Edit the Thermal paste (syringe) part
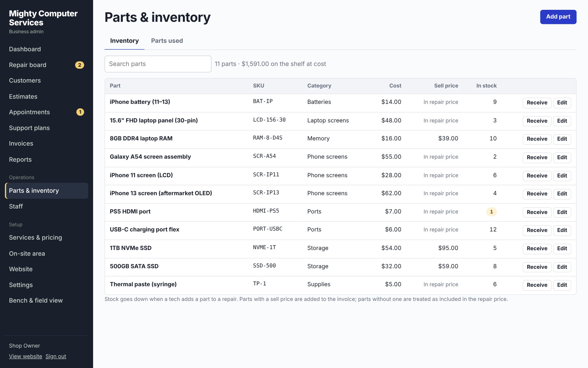Screen dimensions: 588x368 tap(562, 285)
